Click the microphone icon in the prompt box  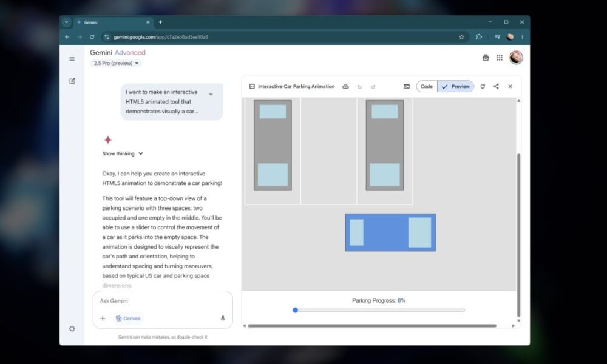pos(223,318)
